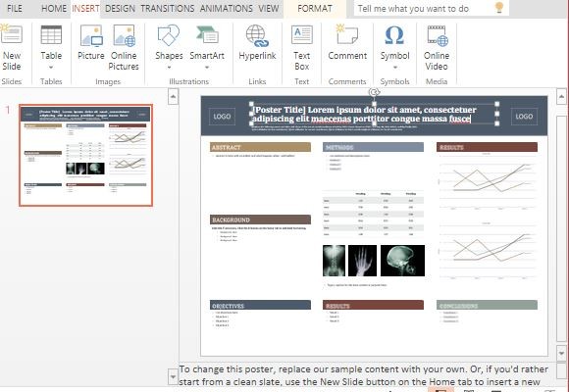Insert a Hyperlink
This screenshot has width=569, height=392.
pyautogui.click(x=257, y=42)
